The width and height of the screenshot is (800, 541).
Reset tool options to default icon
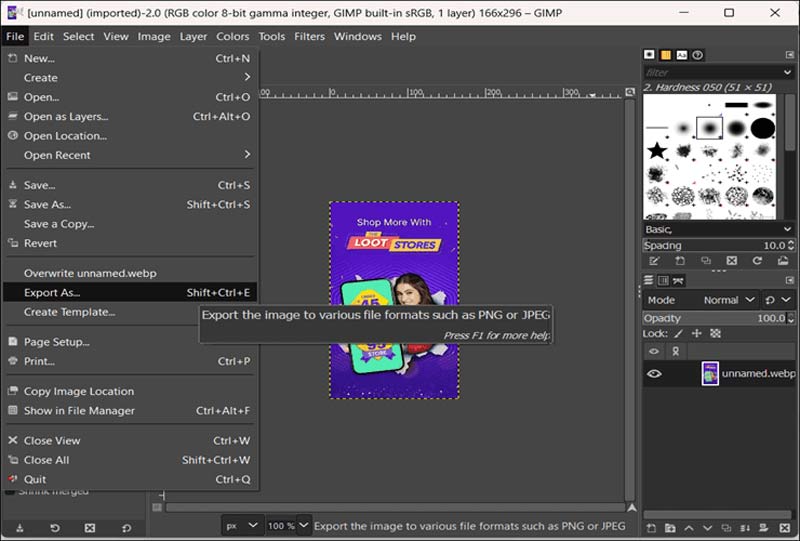click(x=126, y=528)
